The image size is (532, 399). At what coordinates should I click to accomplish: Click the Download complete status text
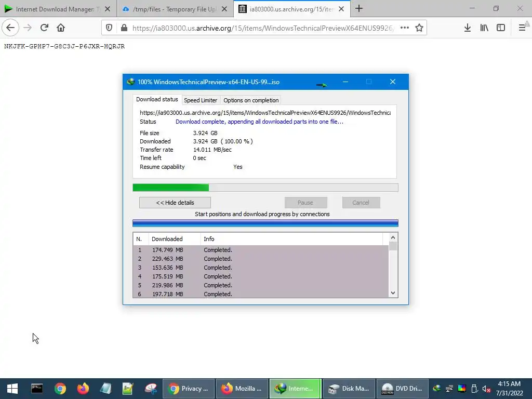click(x=260, y=122)
